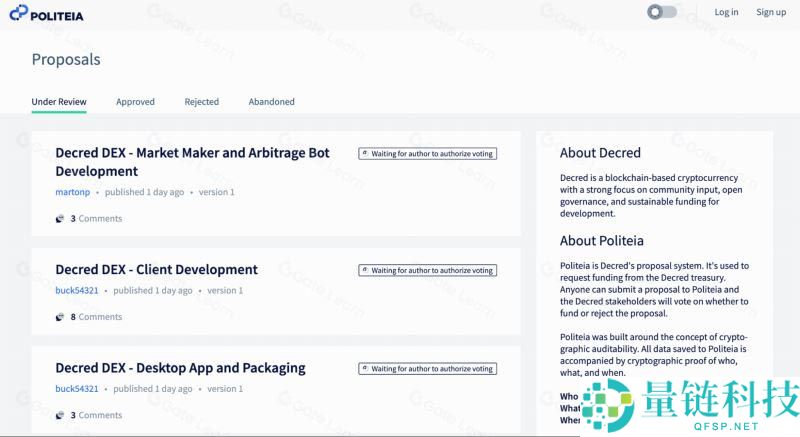Viewport: 800px width, 437px height.
Task: Click the 'About Decred' heading
Action: (x=600, y=153)
